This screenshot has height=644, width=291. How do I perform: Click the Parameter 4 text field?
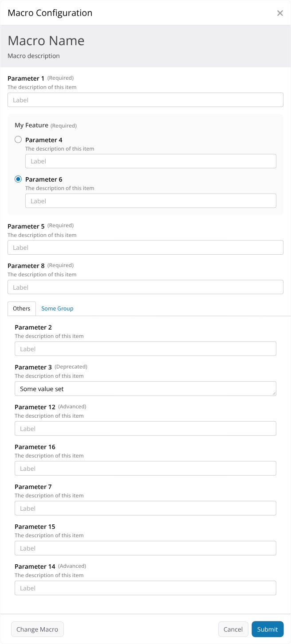151,161
